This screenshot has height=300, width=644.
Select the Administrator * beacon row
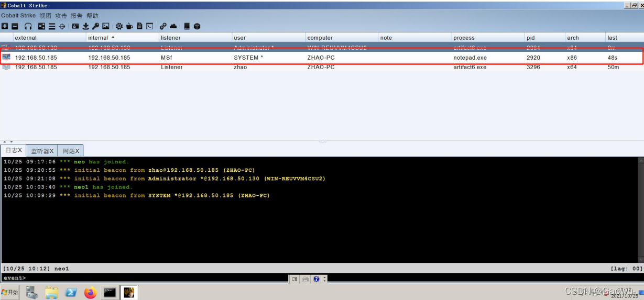click(x=322, y=48)
